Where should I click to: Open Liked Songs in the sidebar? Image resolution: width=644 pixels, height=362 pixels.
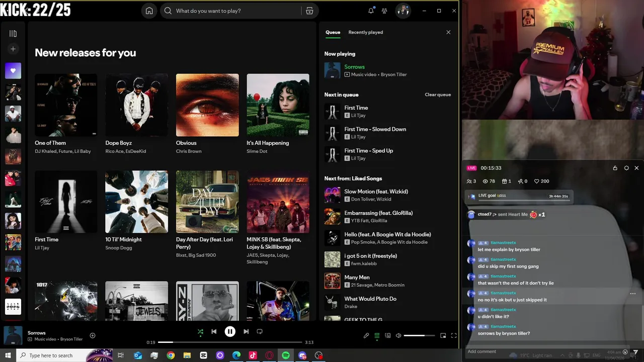13,71
